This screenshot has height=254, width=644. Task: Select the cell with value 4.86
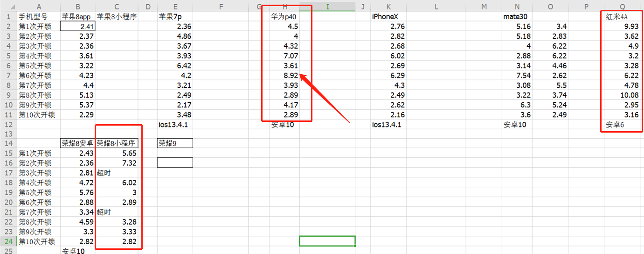pos(175,36)
